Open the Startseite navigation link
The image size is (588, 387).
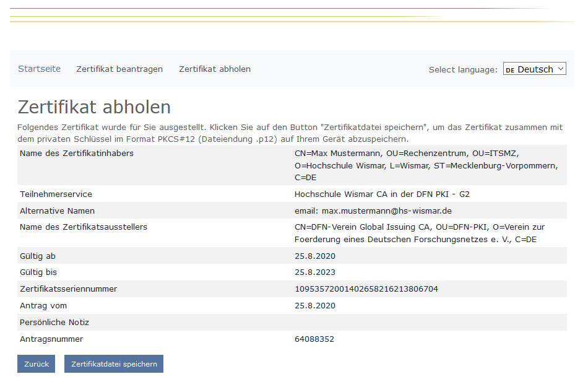click(40, 69)
